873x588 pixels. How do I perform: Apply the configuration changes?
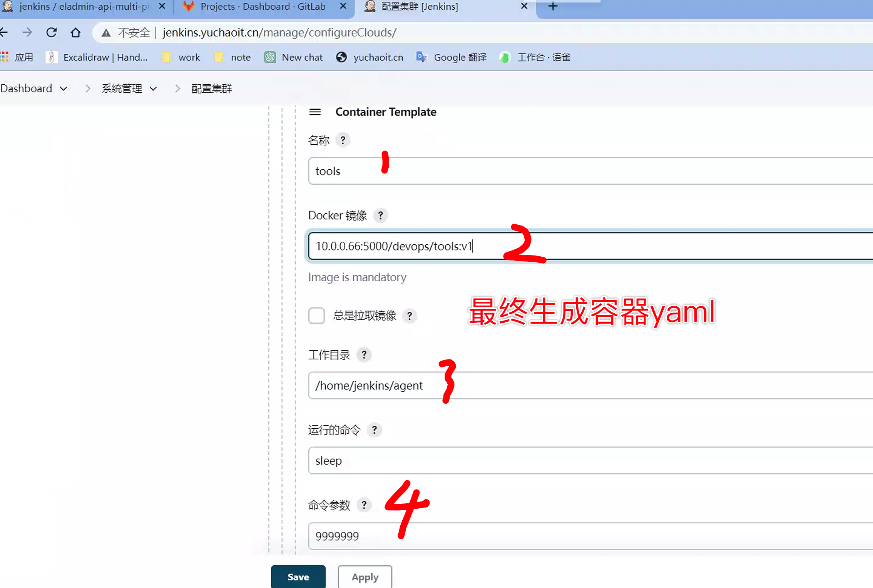365,577
